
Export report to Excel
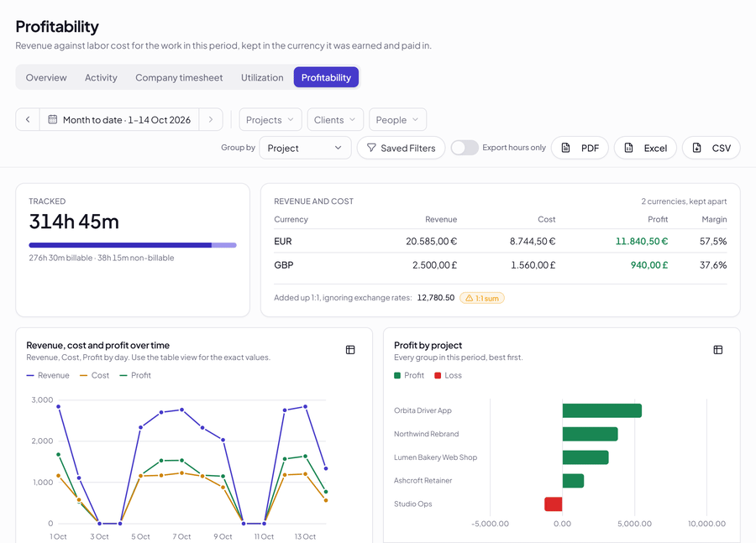tap(645, 148)
